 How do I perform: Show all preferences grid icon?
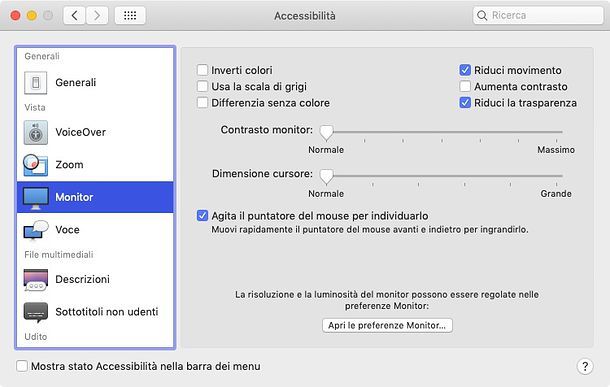pyautogui.click(x=130, y=16)
